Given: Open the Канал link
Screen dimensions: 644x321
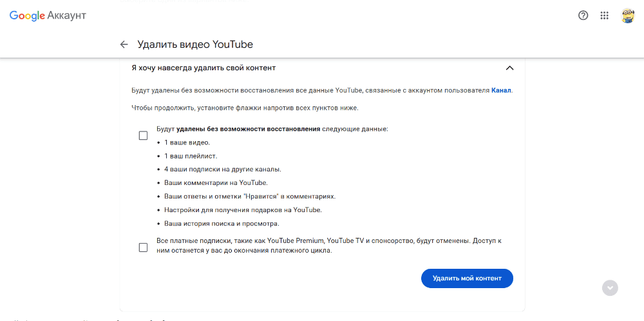Looking at the screenshot, I should point(501,90).
